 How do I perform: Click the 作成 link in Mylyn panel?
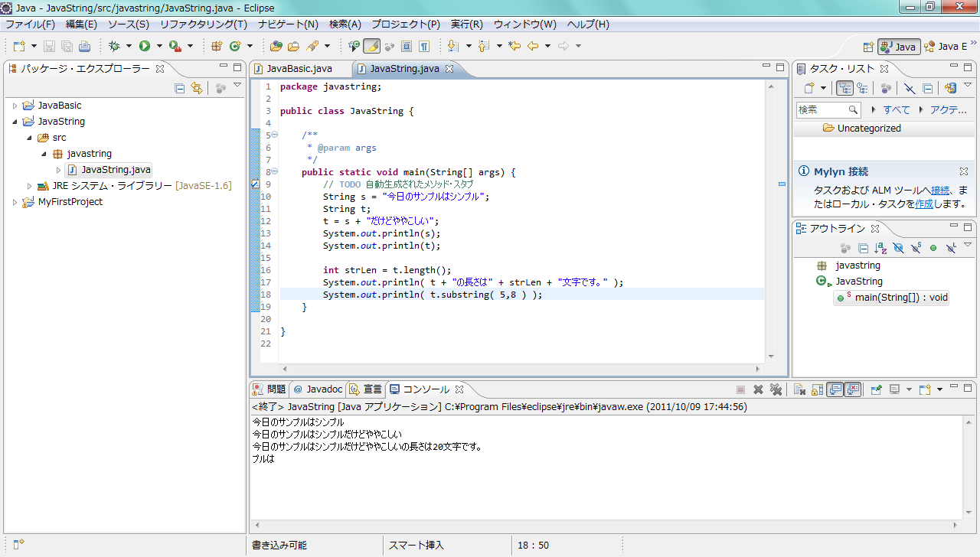[924, 204]
